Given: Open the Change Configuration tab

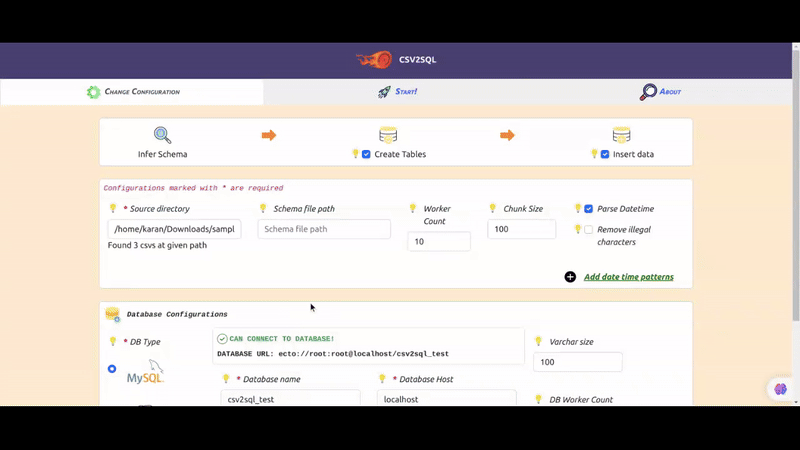Looking at the screenshot, I should (132, 92).
